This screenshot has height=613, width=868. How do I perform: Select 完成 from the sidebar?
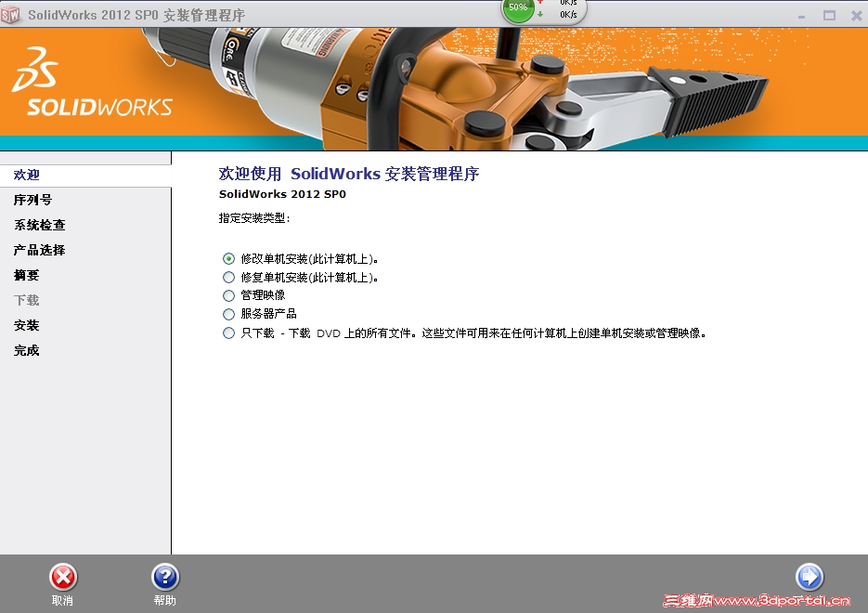click(x=25, y=350)
